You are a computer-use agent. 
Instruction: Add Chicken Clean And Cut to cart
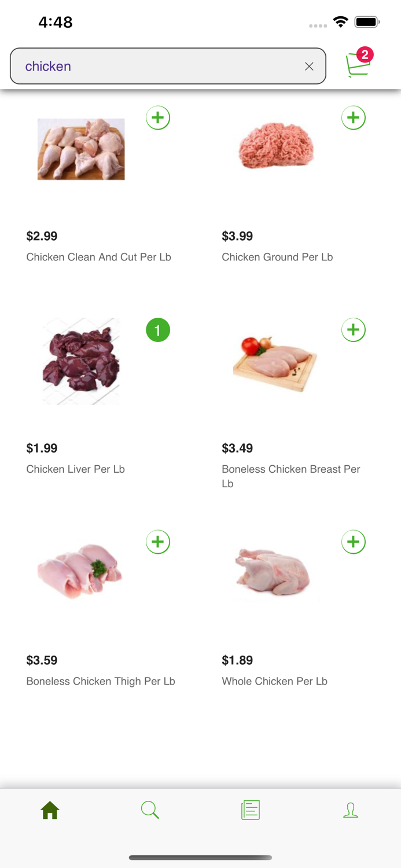(158, 117)
